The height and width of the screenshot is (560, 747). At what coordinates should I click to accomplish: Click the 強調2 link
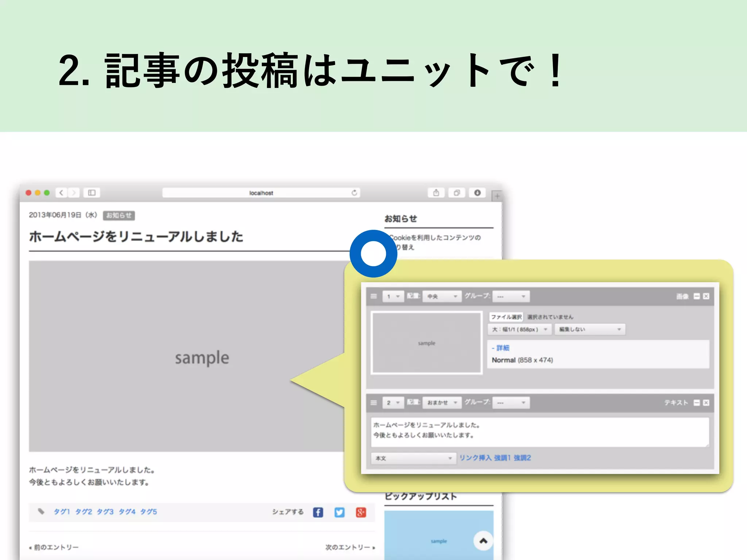click(x=522, y=458)
